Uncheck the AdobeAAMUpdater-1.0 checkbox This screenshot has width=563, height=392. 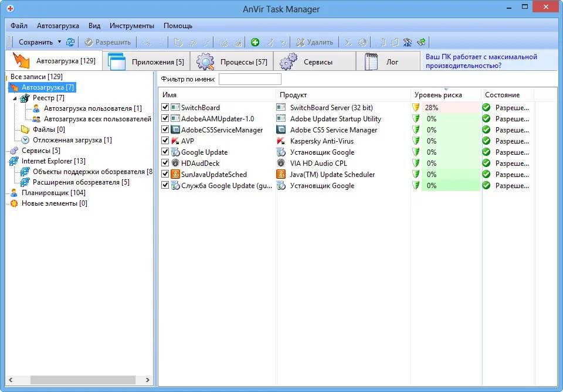(x=165, y=118)
